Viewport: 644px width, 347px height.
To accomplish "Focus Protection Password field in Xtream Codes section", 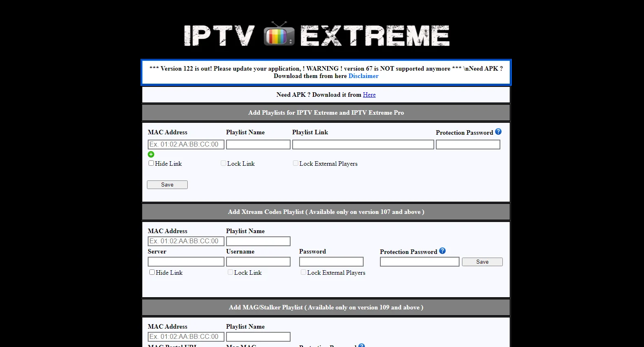I will point(420,262).
